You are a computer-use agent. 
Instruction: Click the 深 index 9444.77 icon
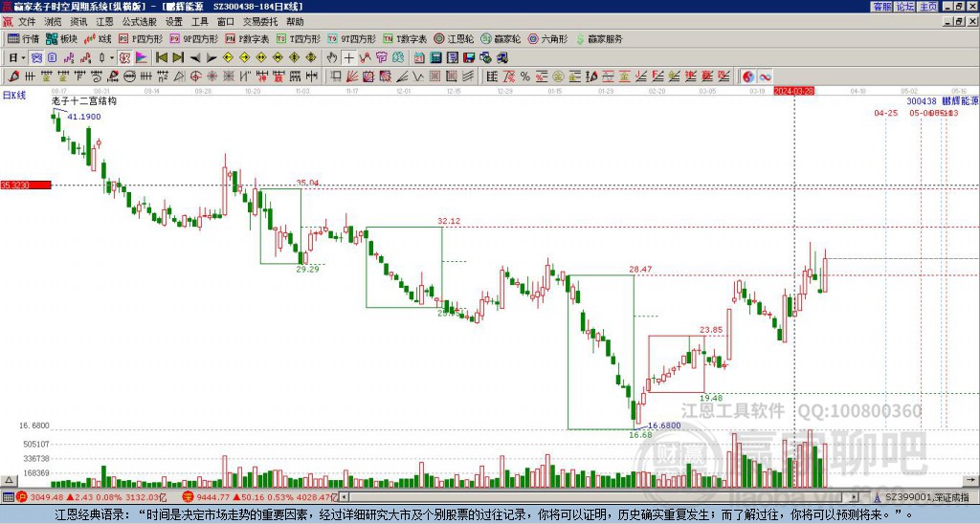pyautogui.click(x=188, y=497)
